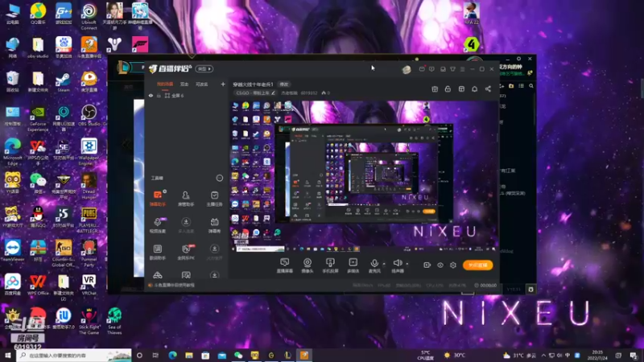This screenshot has height=362, width=644.
Task: Open the Windows Start menu
Action: point(8,355)
